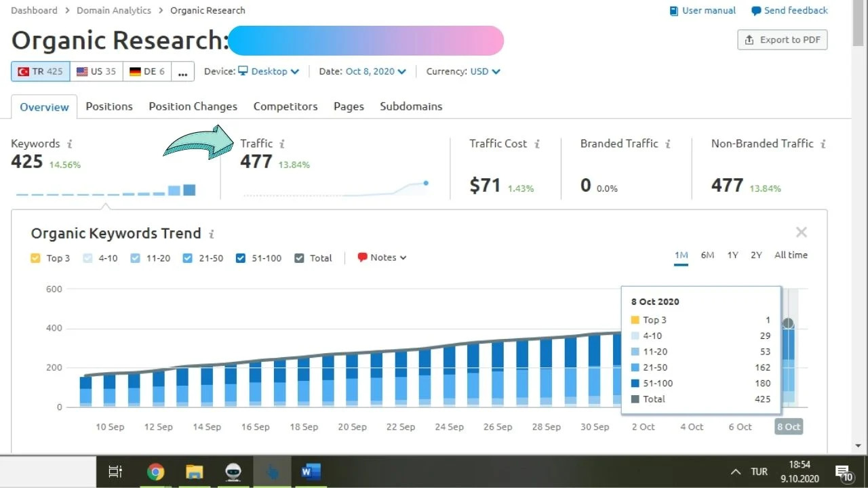Screen dimensions: 868x488
Task: Click the info icon beside Keywords
Action: [70, 144]
